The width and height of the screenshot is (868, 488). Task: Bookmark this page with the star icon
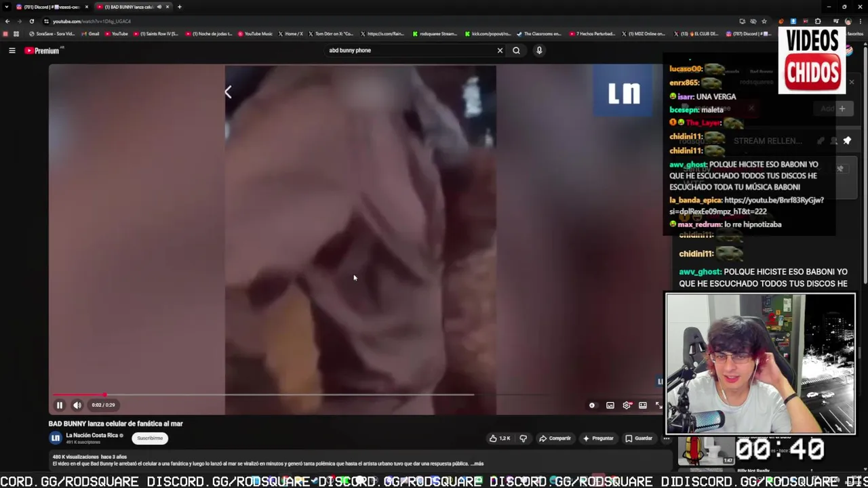[764, 21]
